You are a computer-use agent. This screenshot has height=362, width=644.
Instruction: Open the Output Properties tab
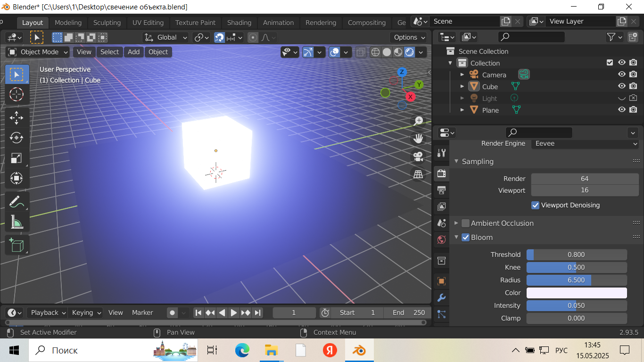pos(442,190)
